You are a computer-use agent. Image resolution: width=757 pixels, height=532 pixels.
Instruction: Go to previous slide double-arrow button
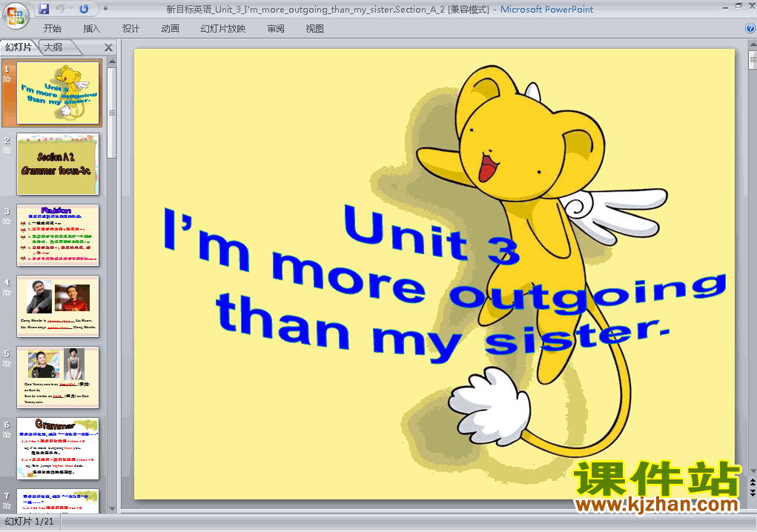coord(753,482)
